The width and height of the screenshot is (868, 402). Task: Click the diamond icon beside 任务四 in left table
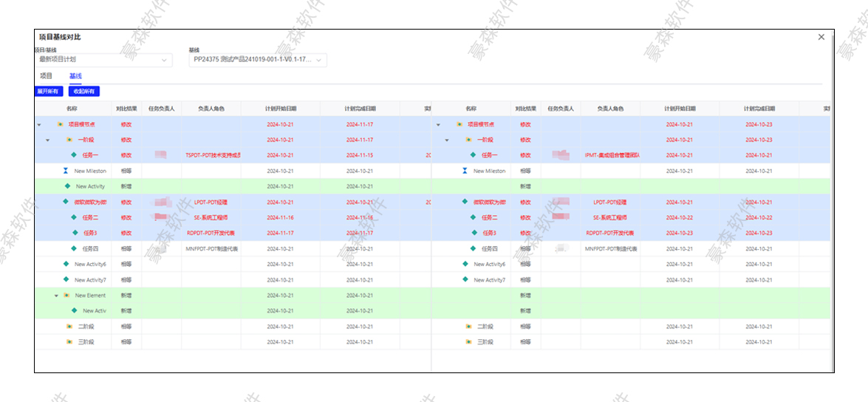[74, 248]
